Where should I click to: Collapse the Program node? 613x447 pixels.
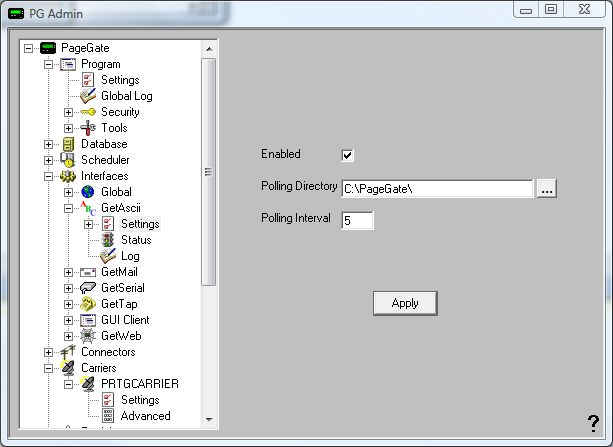tap(48, 64)
